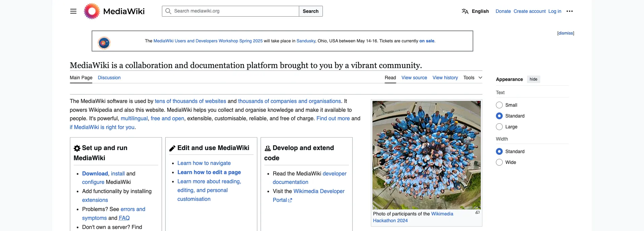The height and width of the screenshot is (231, 644).
Task: Select the Read tab
Action: coord(390,78)
